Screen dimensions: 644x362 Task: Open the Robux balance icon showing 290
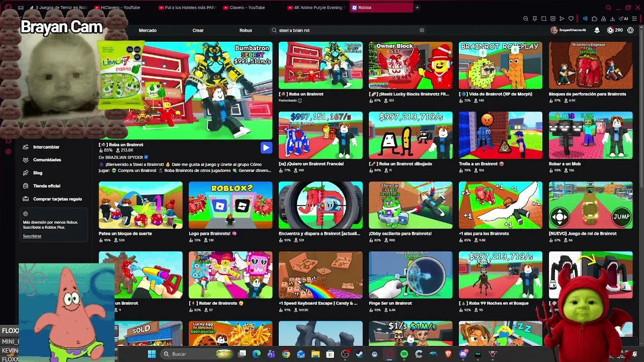pos(610,30)
